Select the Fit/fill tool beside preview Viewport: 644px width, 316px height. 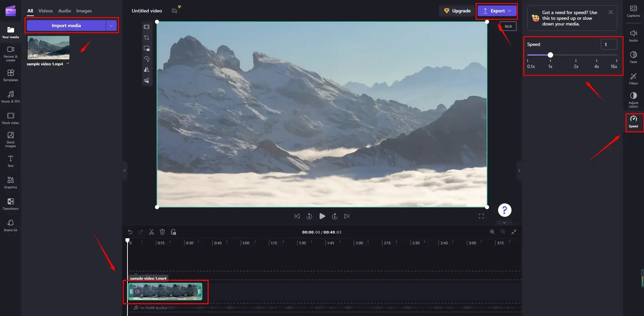(147, 27)
